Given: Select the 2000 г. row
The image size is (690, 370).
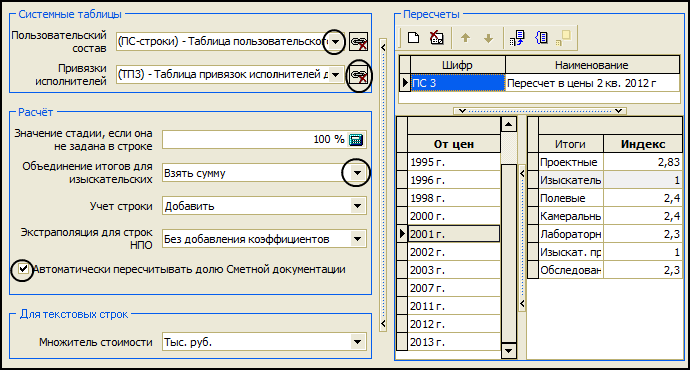Looking at the screenshot, I should click(x=454, y=216).
